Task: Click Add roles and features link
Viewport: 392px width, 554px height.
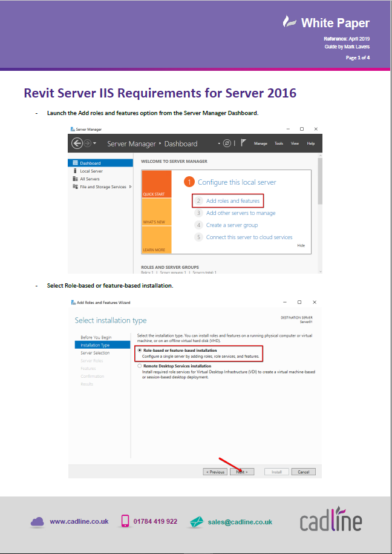Action: [233, 200]
